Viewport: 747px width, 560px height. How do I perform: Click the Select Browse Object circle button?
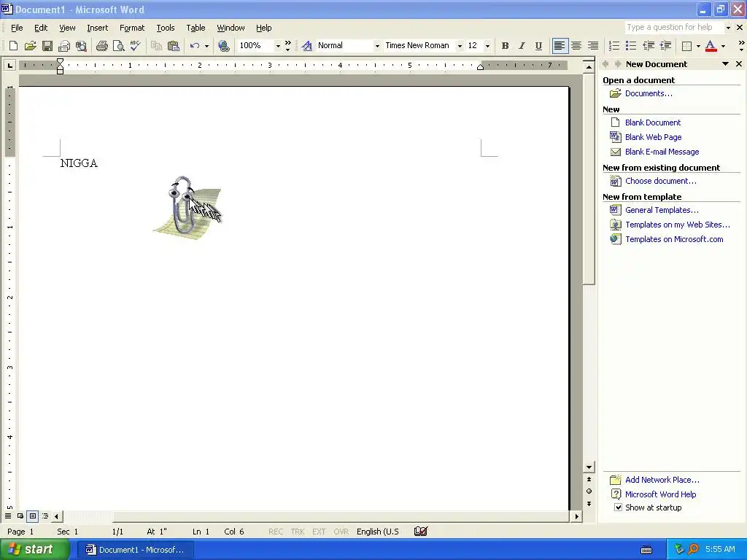tap(589, 491)
